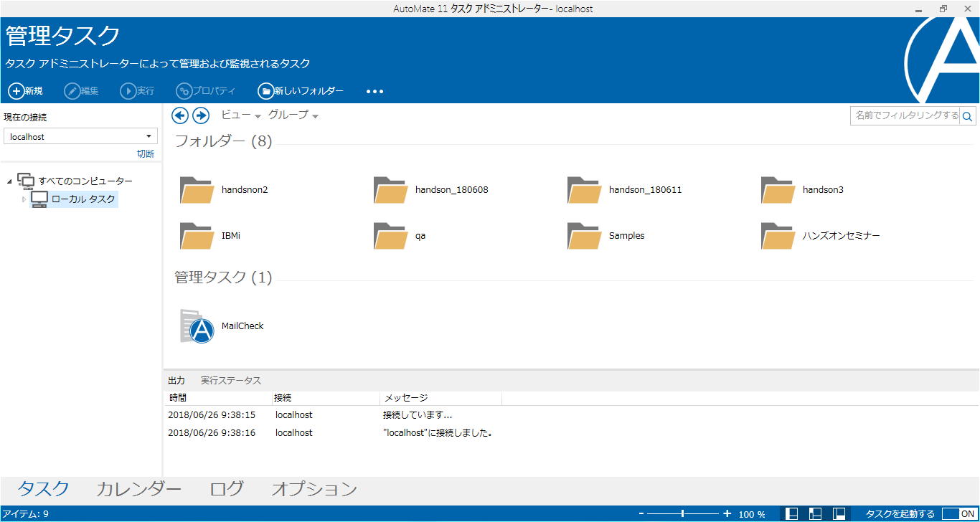The height and width of the screenshot is (522, 980).
Task: Open プロパティ (Properties) from the toolbar
Action: [205, 91]
